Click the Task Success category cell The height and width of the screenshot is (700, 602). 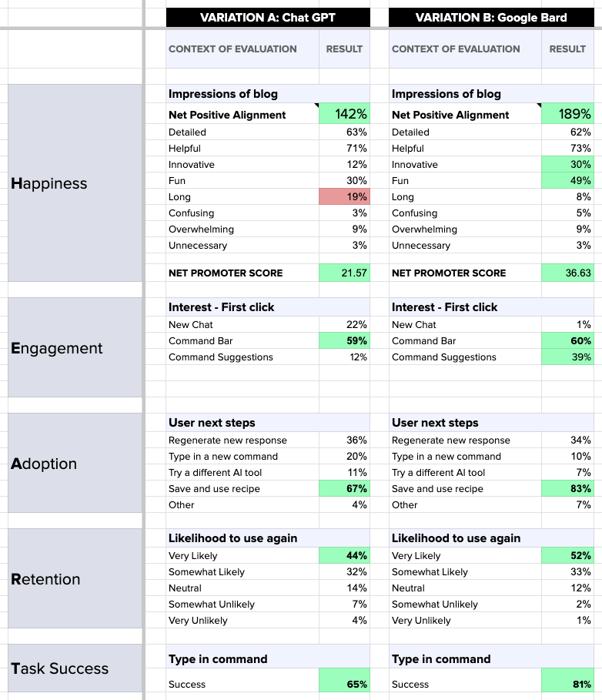[x=75, y=668]
